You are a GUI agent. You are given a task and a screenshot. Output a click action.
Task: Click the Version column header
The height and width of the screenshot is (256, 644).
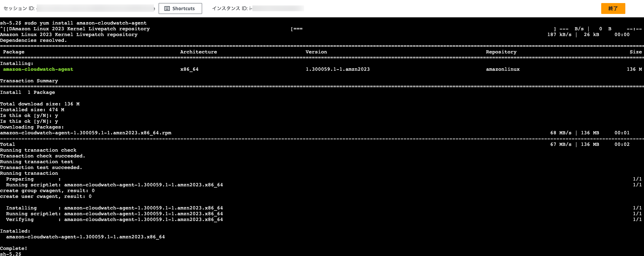click(316, 52)
